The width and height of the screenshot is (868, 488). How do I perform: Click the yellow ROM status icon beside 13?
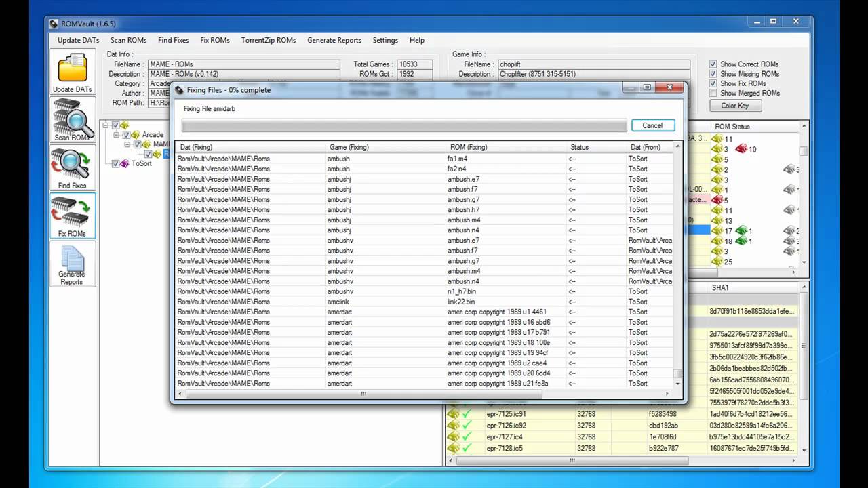click(x=717, y=221)
